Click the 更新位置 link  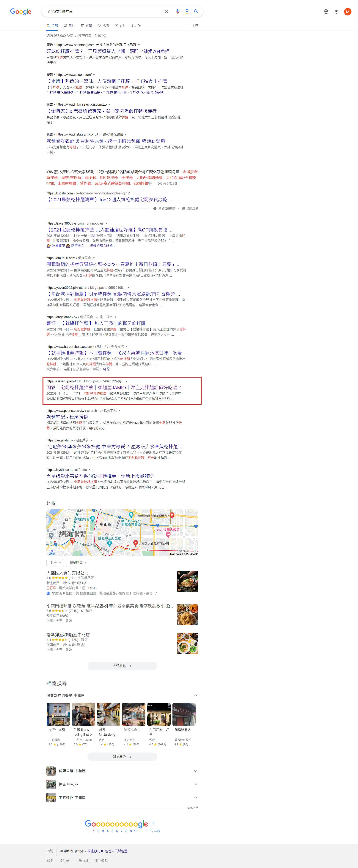121,851
